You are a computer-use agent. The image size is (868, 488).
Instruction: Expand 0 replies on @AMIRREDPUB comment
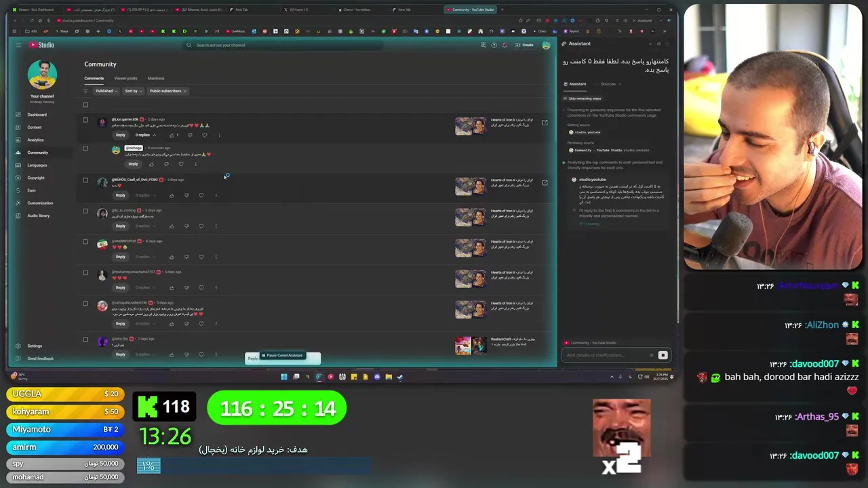coord(145,257)
